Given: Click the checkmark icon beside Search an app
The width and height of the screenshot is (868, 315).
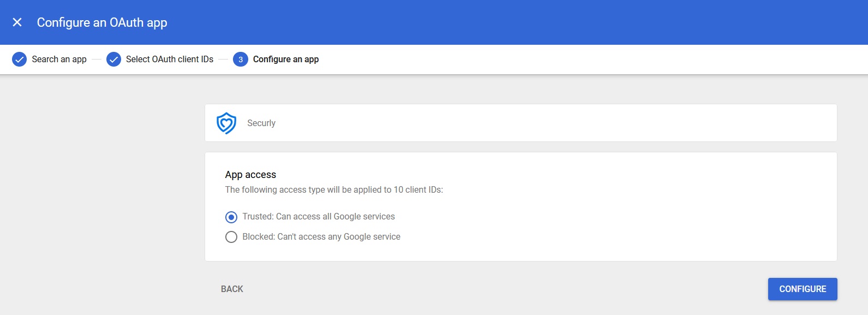Looking at the screenshot, I should [19, 60].
